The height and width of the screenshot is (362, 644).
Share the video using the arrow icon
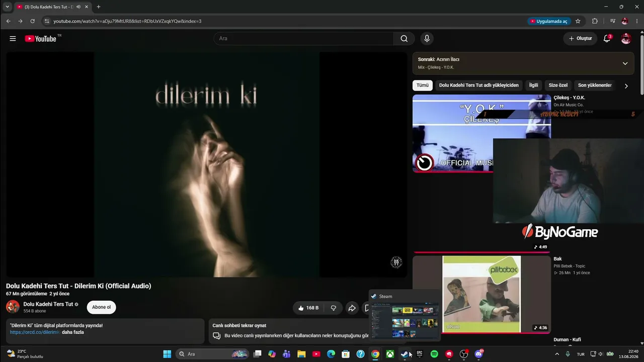(x=352, y=308)
